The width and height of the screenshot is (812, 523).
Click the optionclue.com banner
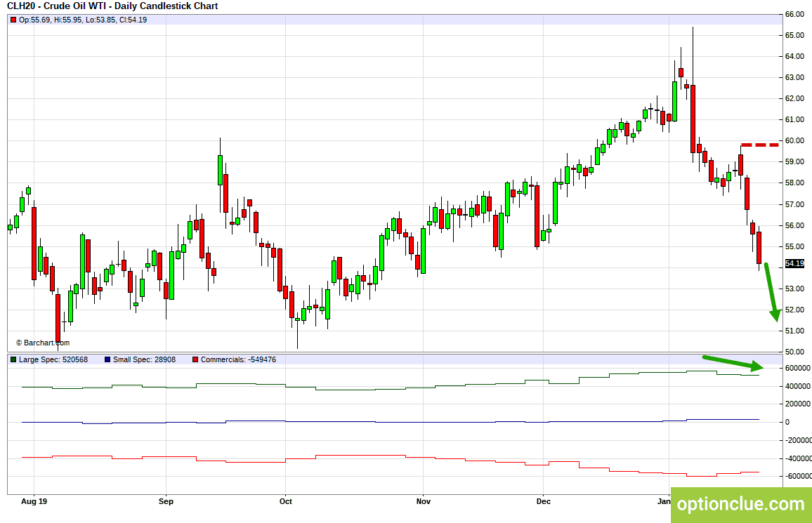[x=741, y=505]
